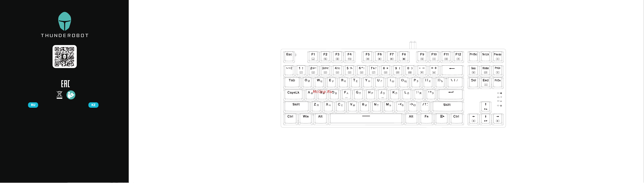Screen dimensions: 644x183
Task: Click the M Ь key
Action: 389,107
